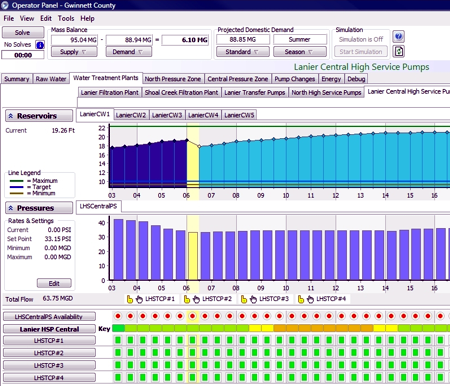Click the yellow pump icon for LHSTCP#3
This screenshot has height=386, width=450.
click(244, 299)
